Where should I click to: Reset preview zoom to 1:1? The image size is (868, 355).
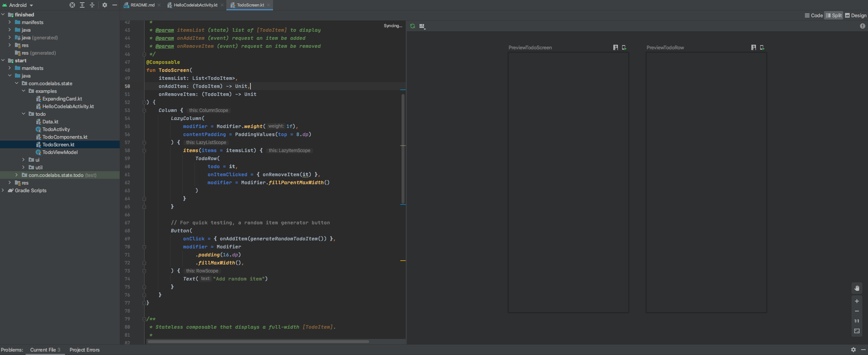tap(857, 321)
